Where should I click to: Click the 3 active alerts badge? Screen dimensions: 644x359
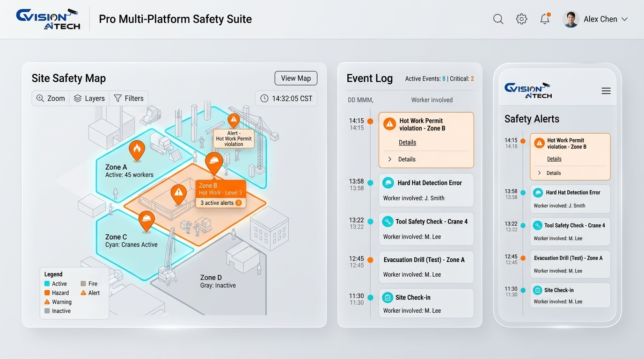click(x=220, y=203)
